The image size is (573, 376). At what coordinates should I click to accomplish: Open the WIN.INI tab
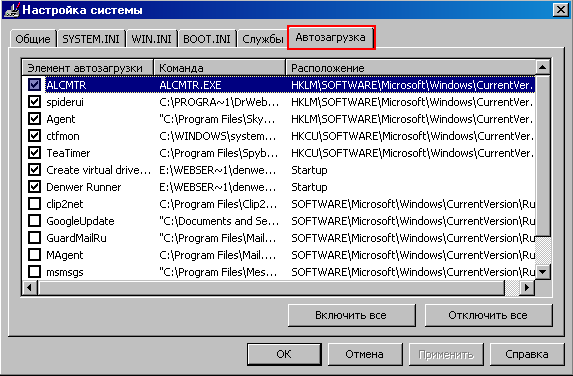click(151, 39)
